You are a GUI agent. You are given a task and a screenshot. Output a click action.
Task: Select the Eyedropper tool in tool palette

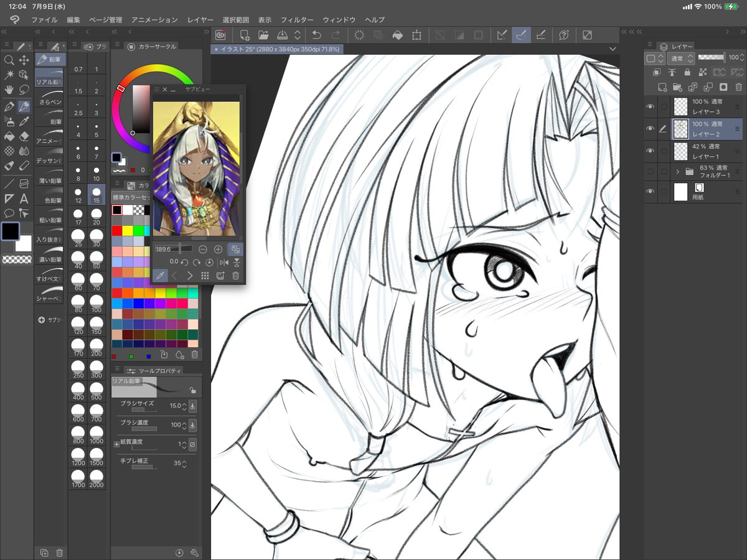(x=24, y=121)
